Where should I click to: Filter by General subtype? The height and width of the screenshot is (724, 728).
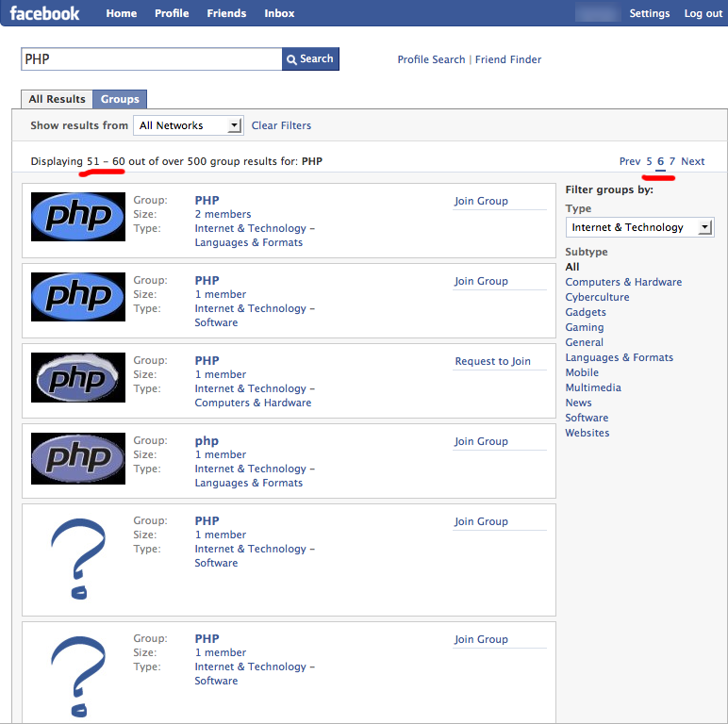pos(584,342)
